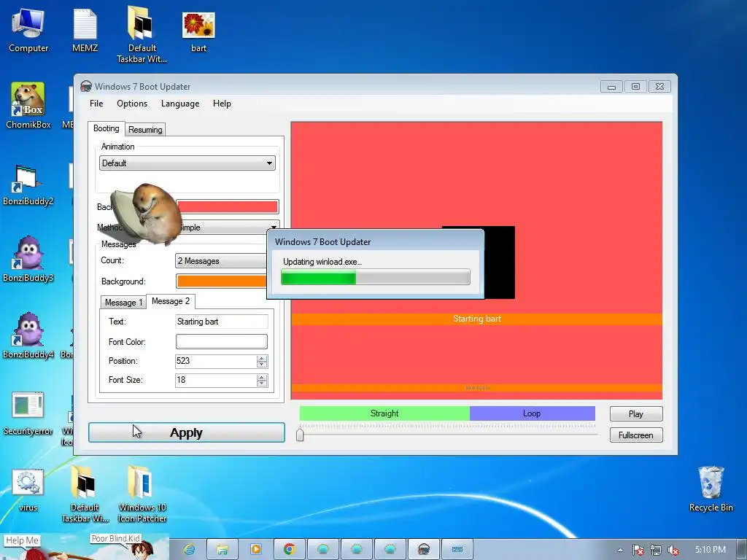This screenshot has height=560, width=747.
Task: Click the Font Size field showing 18
Action: coord(215,380)
